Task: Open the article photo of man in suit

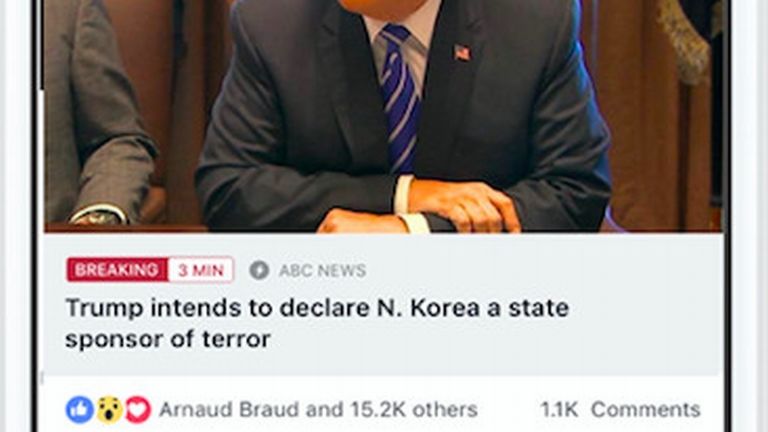Action: (x=383, y=116)
